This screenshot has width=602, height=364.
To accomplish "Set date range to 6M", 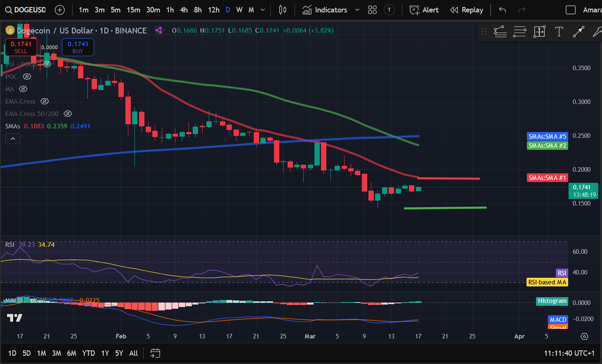I will (x=71, y=353).
